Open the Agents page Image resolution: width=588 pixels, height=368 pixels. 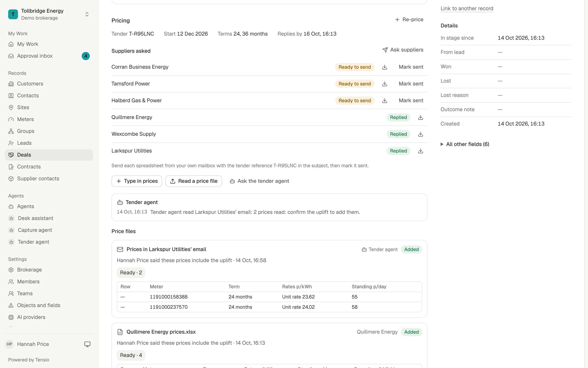[x=49, y=206]
